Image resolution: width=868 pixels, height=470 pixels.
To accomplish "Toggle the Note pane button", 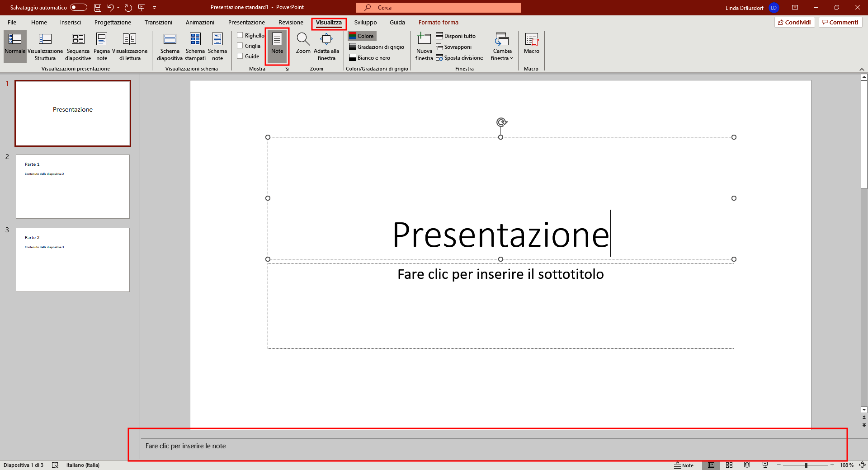I will coord(277,47).
